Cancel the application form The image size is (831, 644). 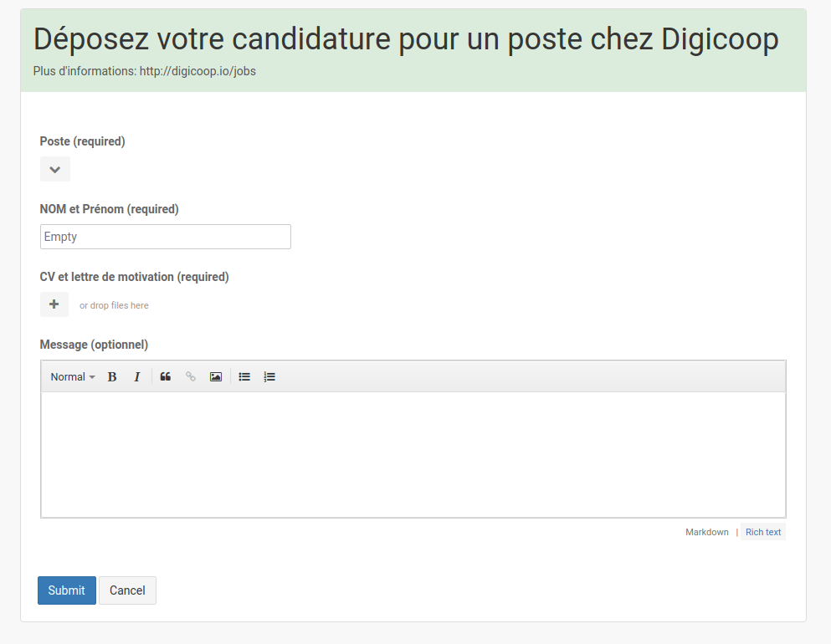pyautogui.click(x=127, y=590)
